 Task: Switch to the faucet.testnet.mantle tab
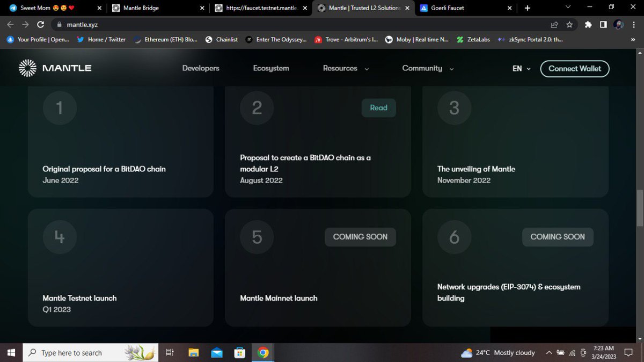(260, 8)
